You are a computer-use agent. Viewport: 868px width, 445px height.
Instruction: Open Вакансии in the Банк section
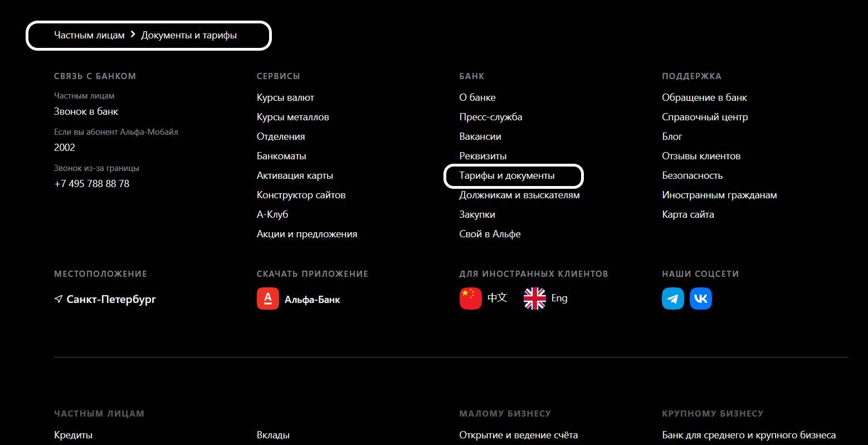coord(480,136)
